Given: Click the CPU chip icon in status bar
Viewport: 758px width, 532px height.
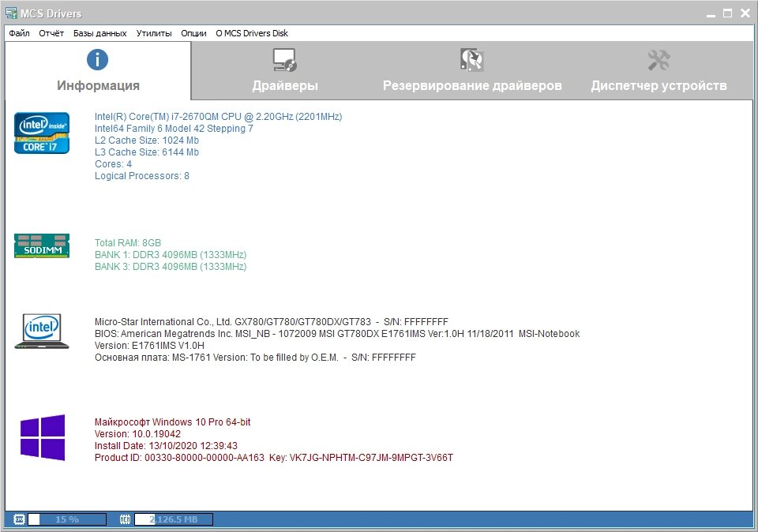Looking at the screenshot, I should [x=19, y=519].
